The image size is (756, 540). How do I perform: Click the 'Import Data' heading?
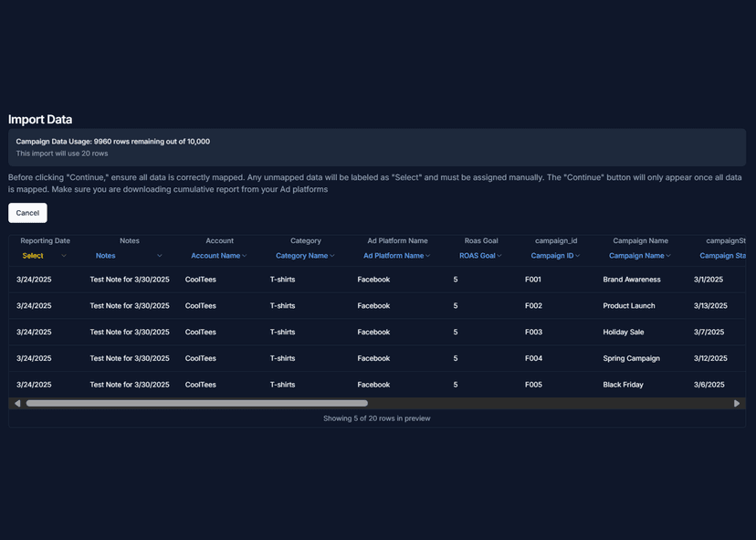point(40,120)
